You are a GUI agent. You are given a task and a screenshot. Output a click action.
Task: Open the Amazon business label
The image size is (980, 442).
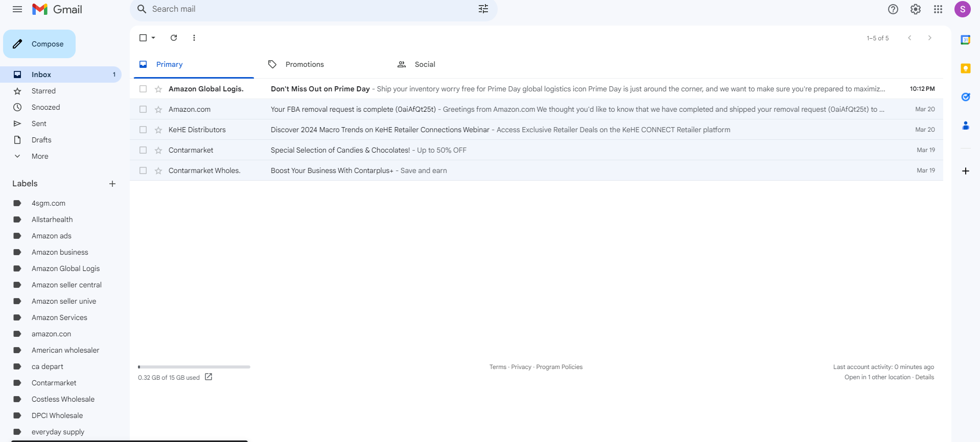61,252
